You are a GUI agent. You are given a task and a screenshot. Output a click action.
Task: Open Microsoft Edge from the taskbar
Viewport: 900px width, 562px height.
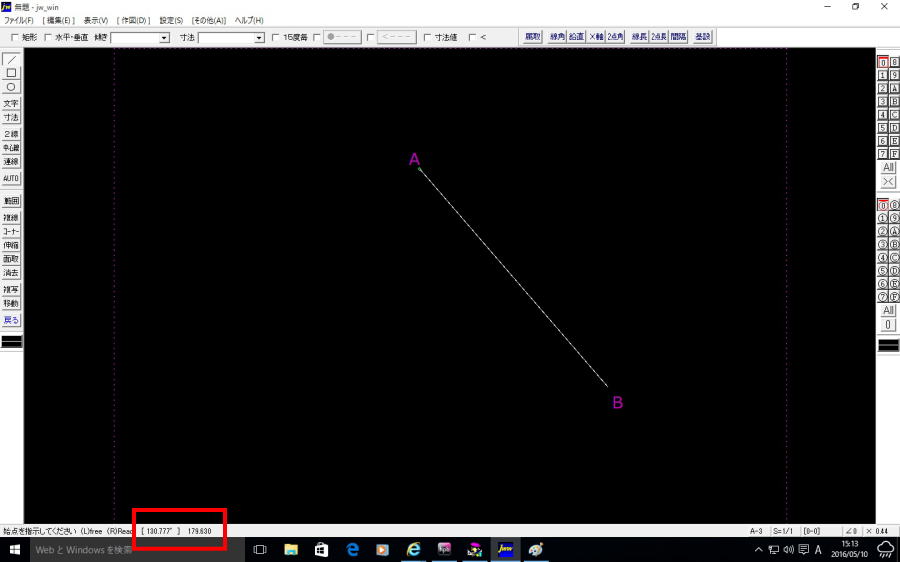(352, 549)
